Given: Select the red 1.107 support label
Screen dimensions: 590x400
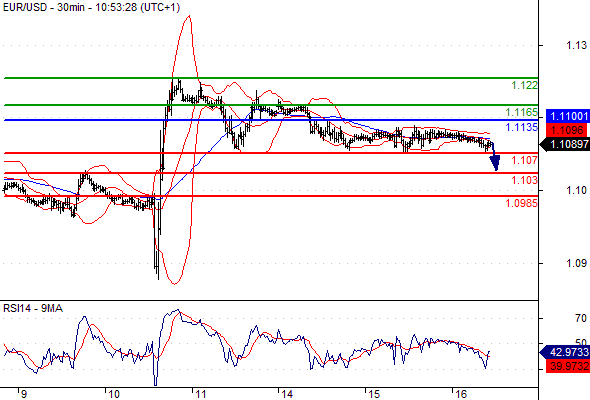Looking at the screenshot, I should pos(525,161).
